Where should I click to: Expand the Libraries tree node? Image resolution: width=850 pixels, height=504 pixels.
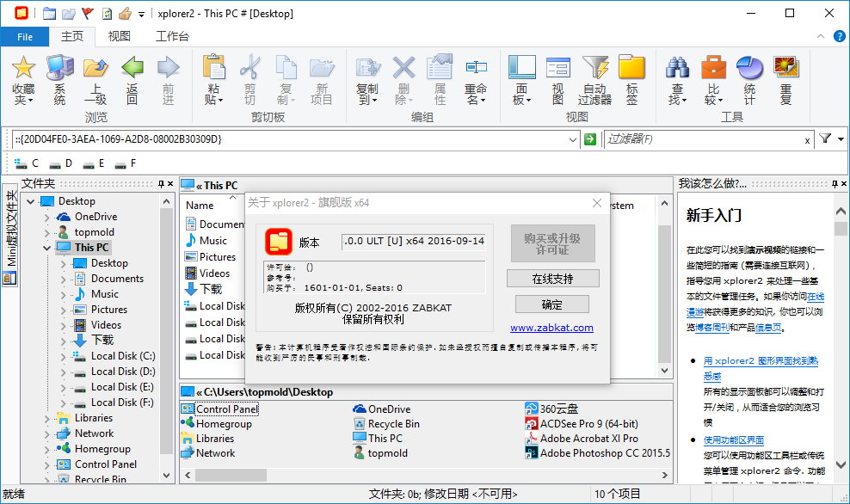point(46,418)
